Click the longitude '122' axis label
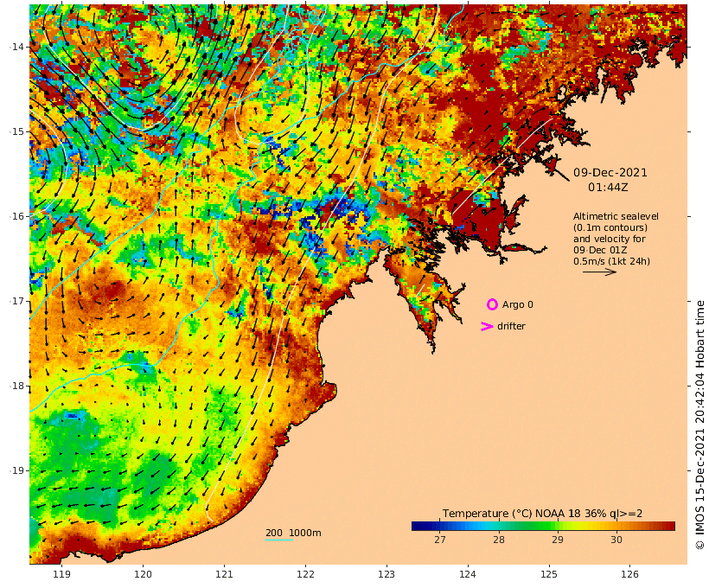 (306, 574)
